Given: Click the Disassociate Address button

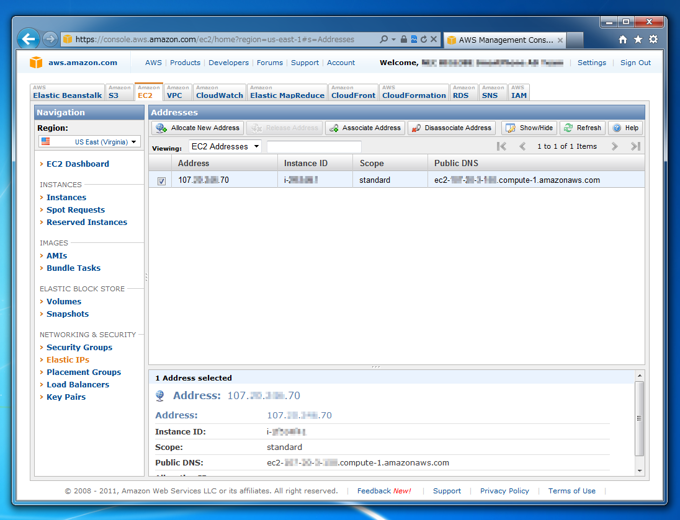Looking at the screenshot, I should click(452, 128).
